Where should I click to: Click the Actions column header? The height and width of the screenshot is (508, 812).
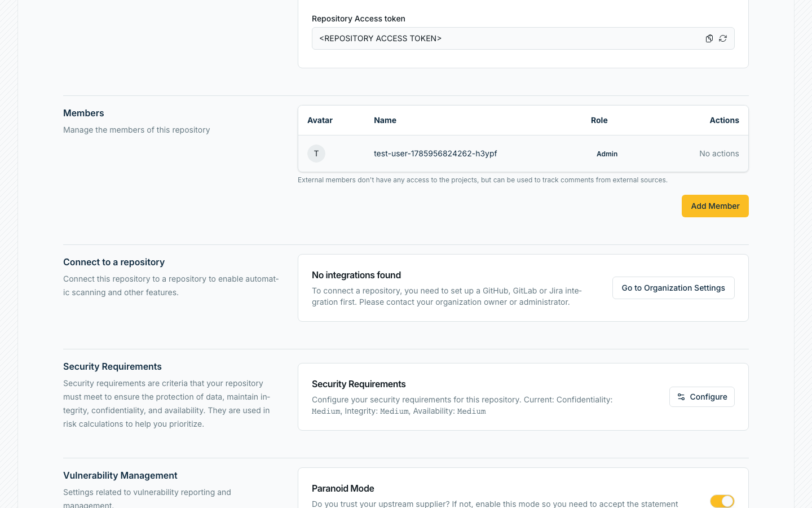pyautogui.click(x=725, y=120)
